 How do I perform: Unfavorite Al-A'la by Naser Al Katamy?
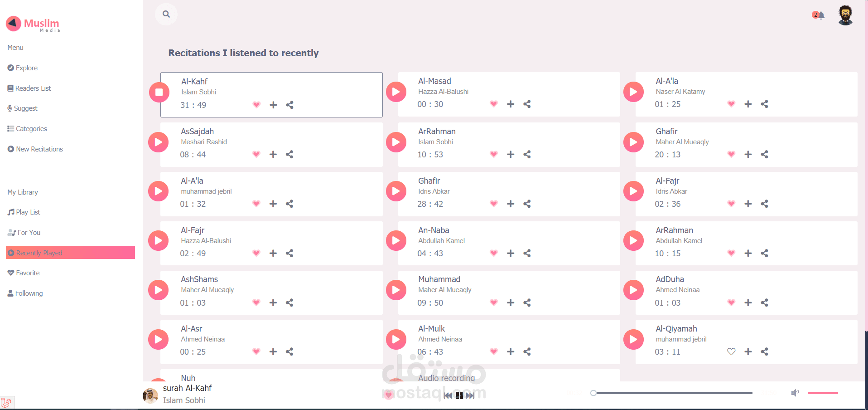(731, 104)
